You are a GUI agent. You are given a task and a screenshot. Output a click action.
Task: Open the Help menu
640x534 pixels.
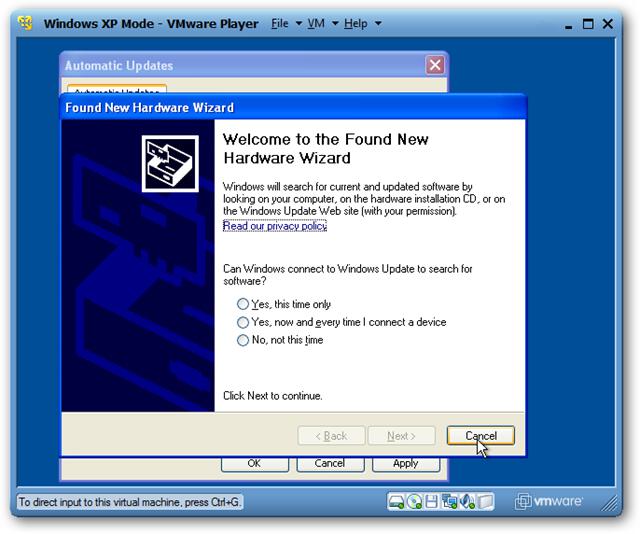[355, 23]
